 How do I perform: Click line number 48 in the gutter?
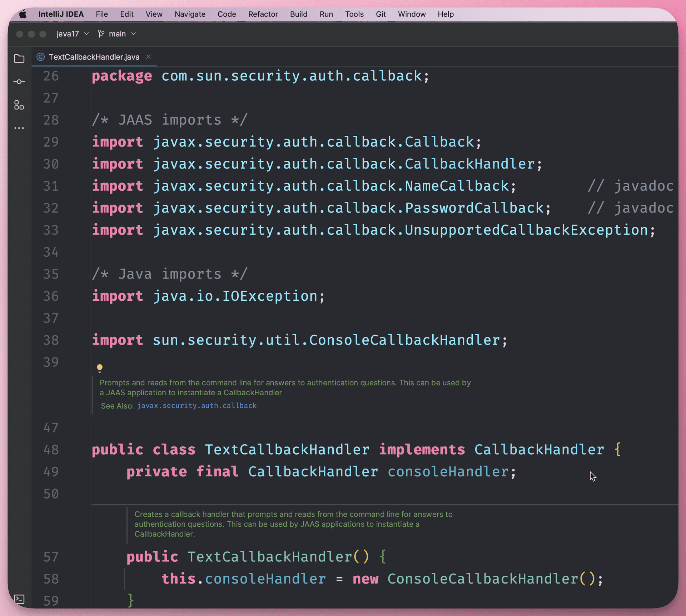(51, 450)
